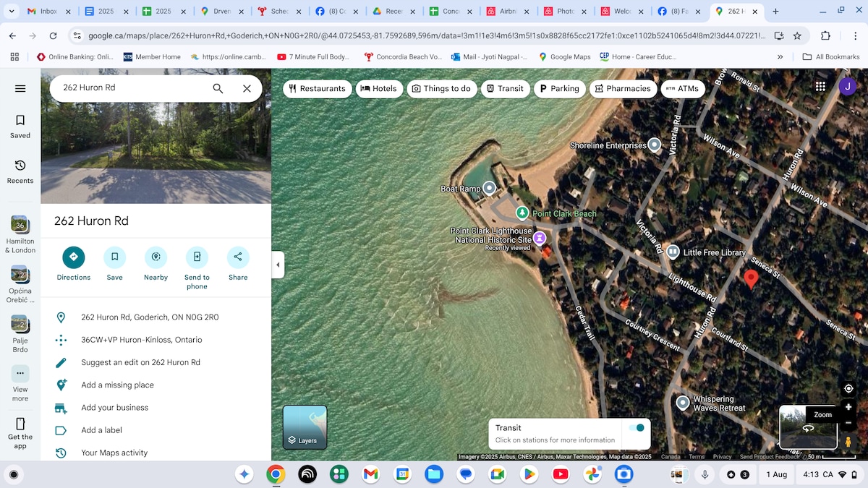Screen dimensions: 868x488
Task: Open YouTube from the shelf
Action: point(561,474)
